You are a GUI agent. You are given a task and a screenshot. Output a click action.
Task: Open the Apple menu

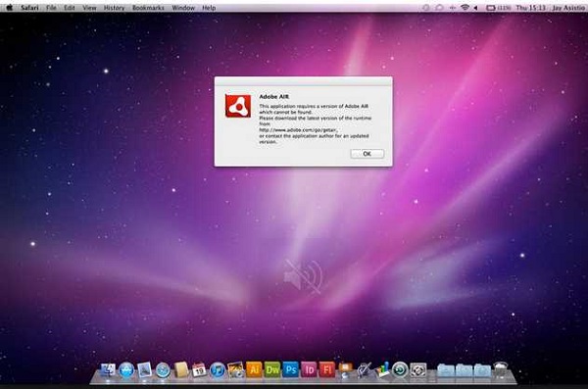[x=9, y=7]
